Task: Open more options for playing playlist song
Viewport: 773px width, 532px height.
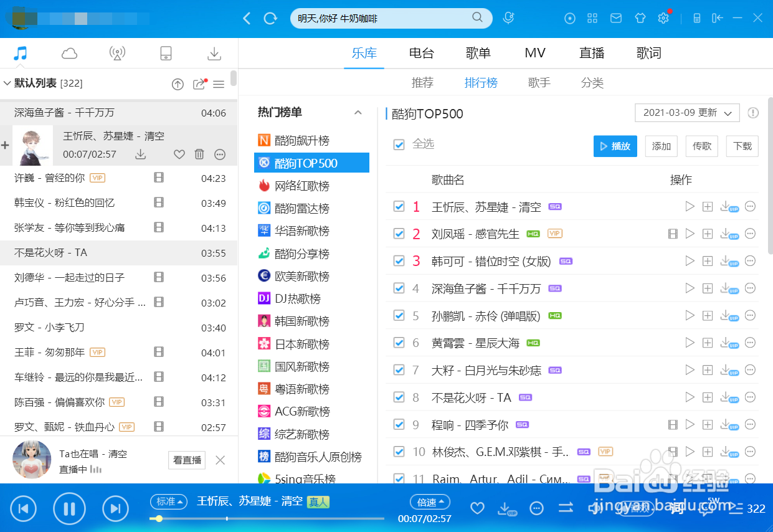Action: 220,154
